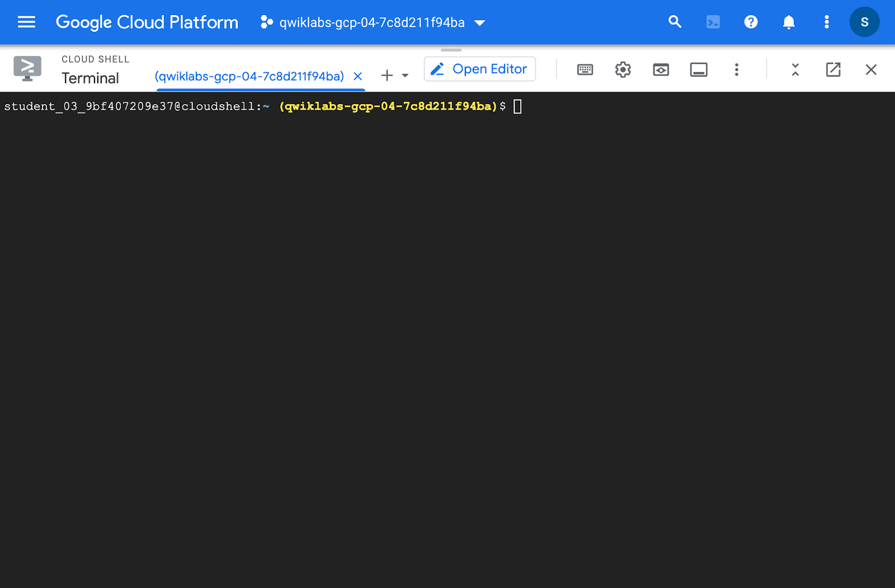Toggle the session information panel icon
The image size is (895, 588).
coord(699,69)
